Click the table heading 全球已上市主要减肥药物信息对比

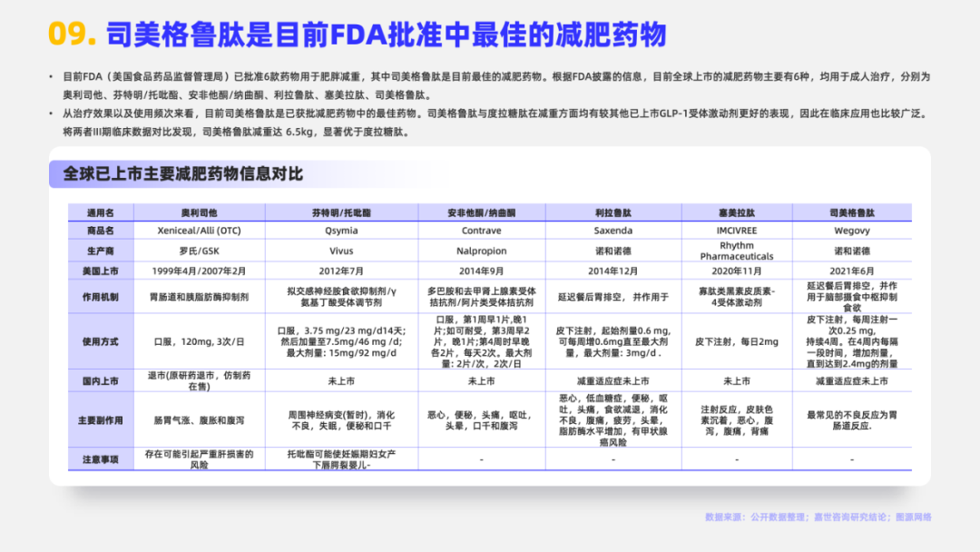[x=182, y=173]
